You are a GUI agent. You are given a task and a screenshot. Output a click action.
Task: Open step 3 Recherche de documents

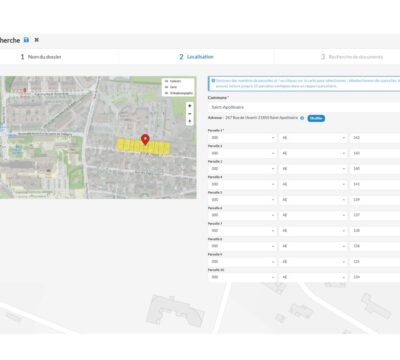352,57
